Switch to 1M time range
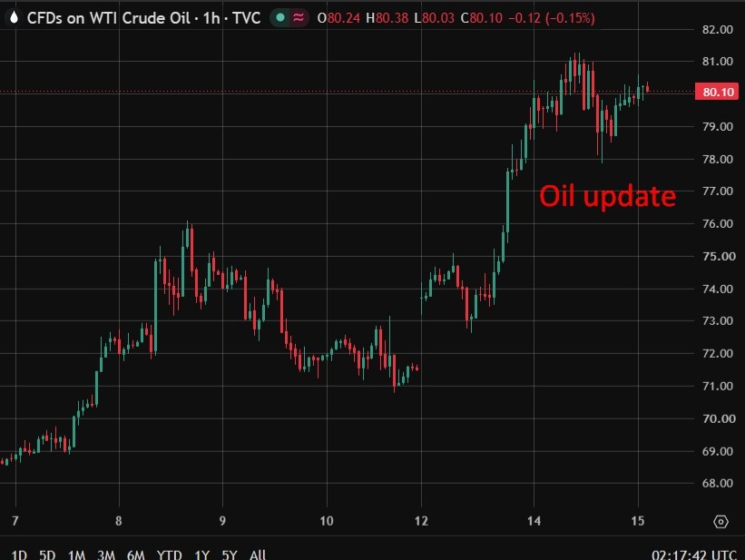Screen dimensions: 745x560 click(76, 555)
